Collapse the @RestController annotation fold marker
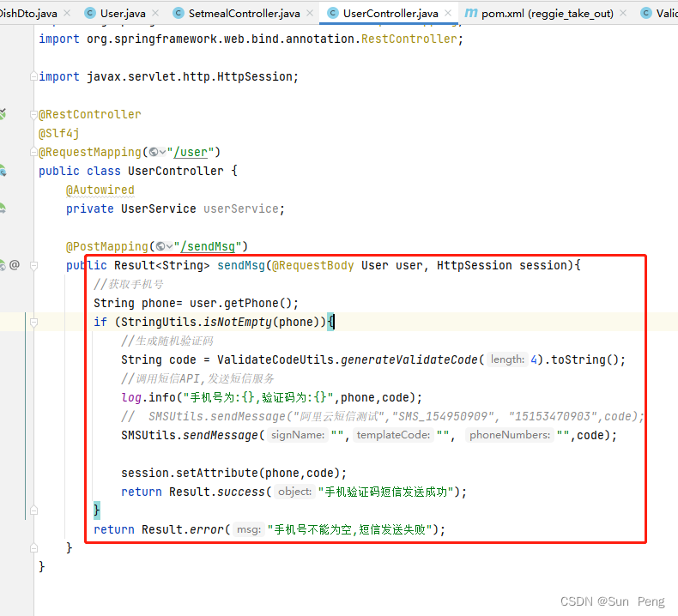 pos(33,115)
